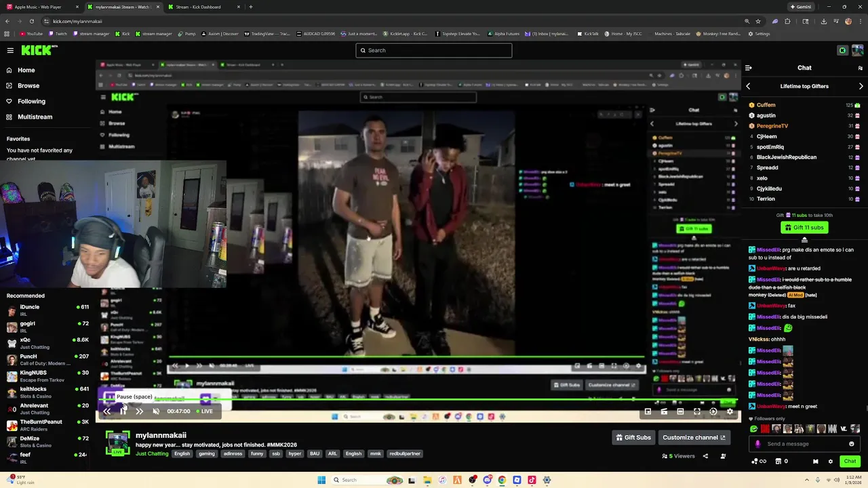
Task: Go to Home in the sidebar
Action: tap(26, 70)
